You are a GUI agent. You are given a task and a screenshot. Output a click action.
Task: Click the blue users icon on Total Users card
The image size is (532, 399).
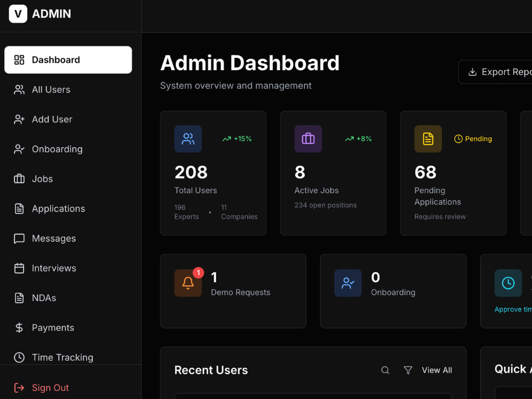click(188, 139)
